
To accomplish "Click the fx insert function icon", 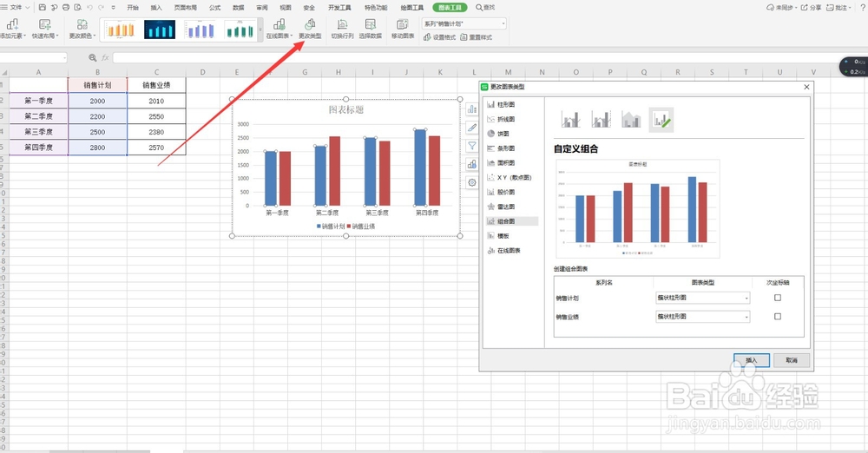I will coord(105,57).
